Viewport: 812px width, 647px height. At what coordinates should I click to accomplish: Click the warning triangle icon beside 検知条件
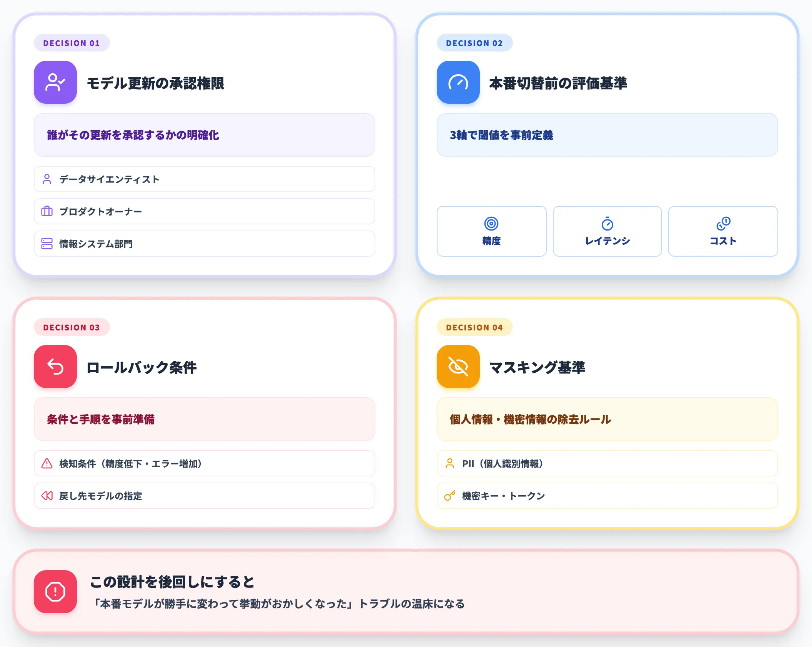pyautogui.click(x=47, y=463)
